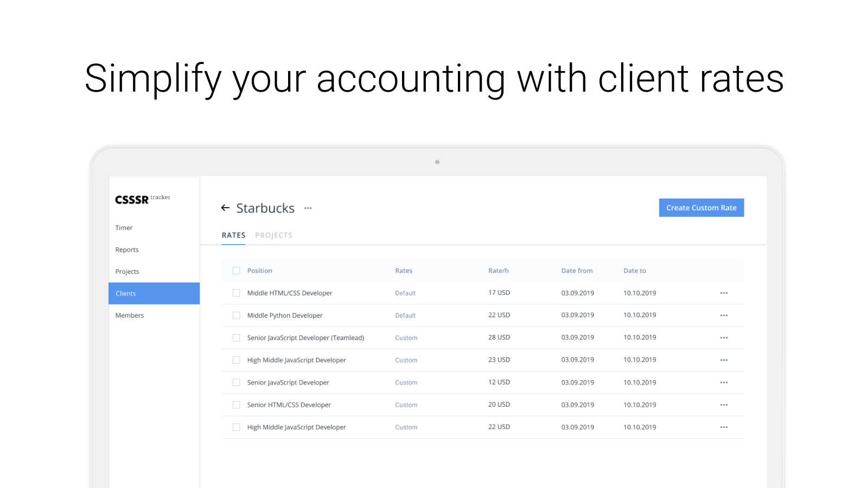Click the 12 USD rate value
Viewport: 868px width, 488px height.
click(499, 382)
